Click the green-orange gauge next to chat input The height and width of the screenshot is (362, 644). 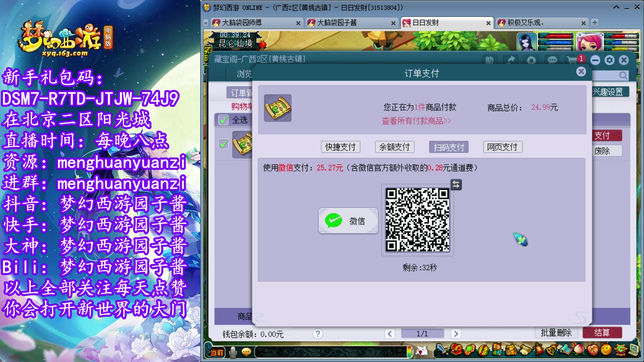click(x=409, y=352)
